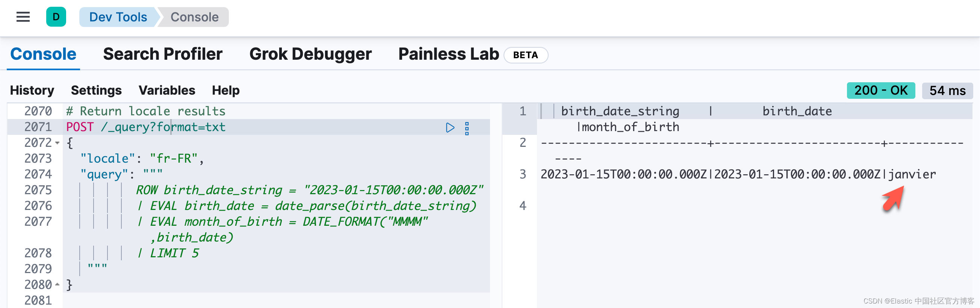The image size is (980, 308).
Task: Open console Help
Action: click(225, 90)
